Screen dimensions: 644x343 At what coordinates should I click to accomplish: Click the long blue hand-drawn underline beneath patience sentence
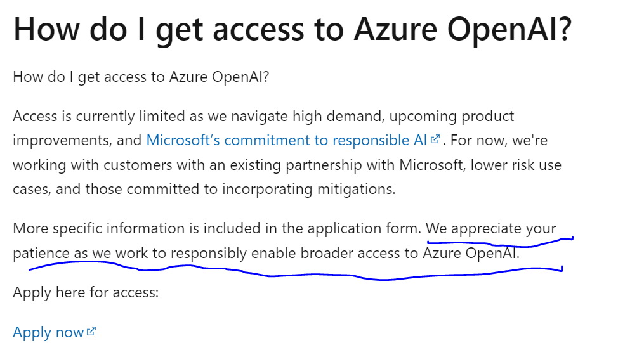(296, 270)
